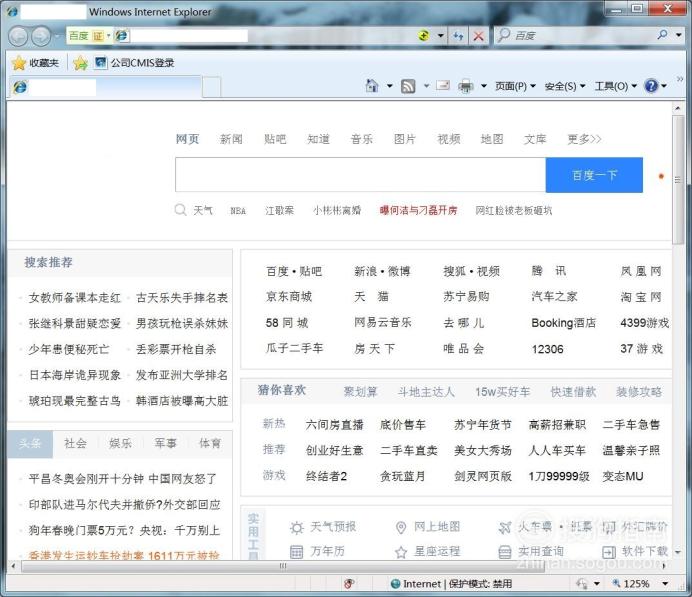Switch to the 娱乐 news tab
This screenshot has width=692, height=597.
point(120,443)
